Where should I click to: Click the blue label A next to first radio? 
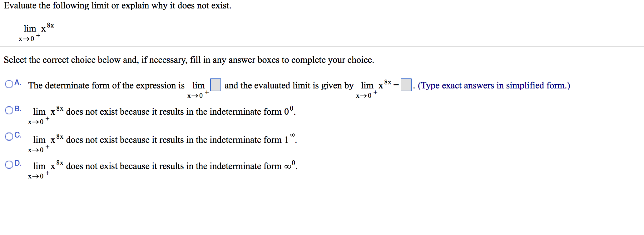(17, 82)
